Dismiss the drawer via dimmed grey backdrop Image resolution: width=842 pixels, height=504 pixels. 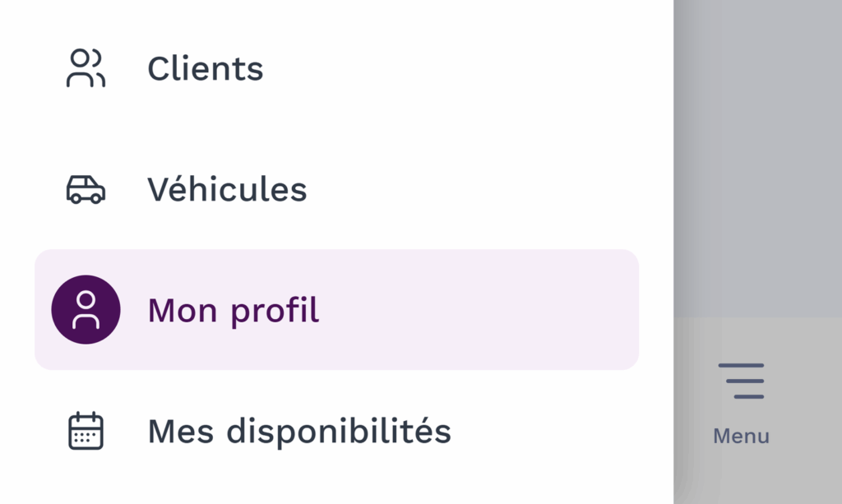756,156
